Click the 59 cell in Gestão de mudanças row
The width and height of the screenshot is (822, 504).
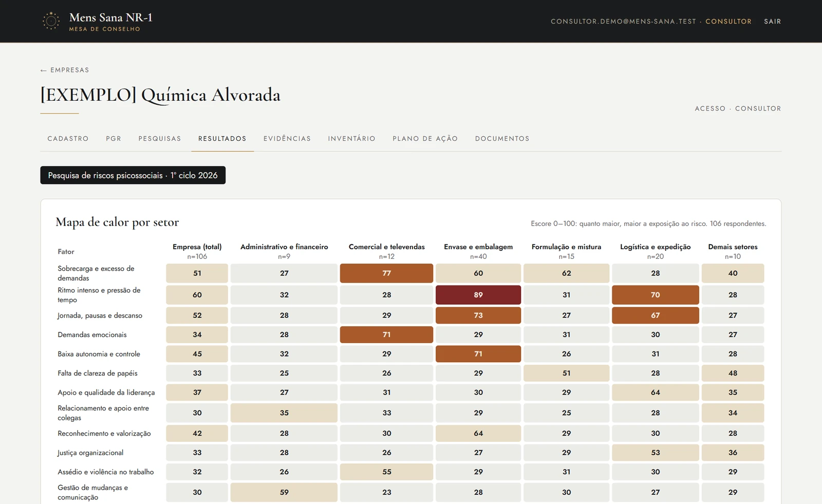(284, 492)
